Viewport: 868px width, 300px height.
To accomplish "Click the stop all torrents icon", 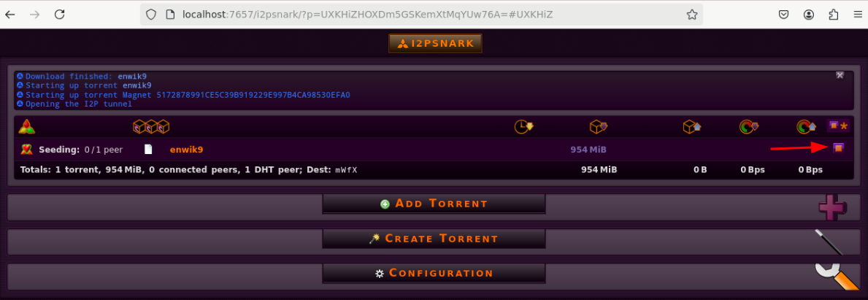I will [x=839, y=126].
